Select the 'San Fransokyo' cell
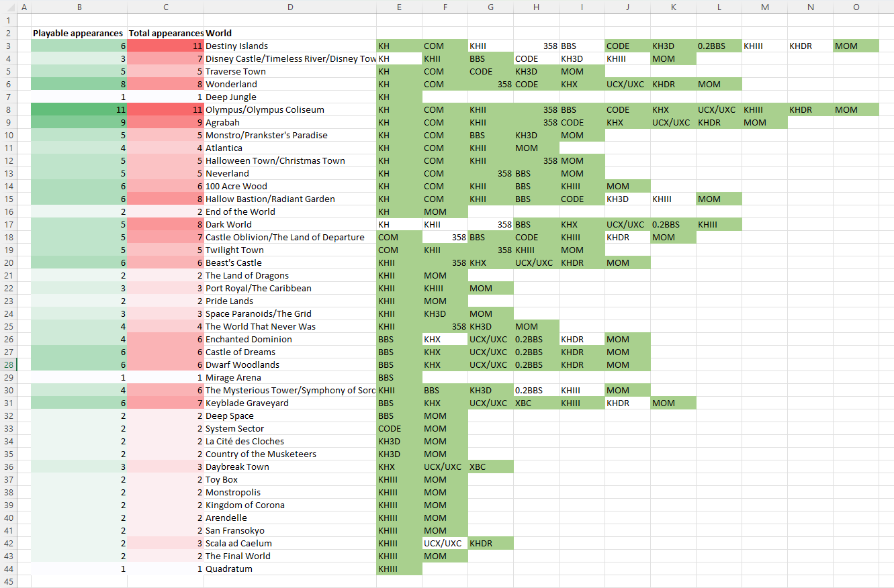 [x=290, y=530]
